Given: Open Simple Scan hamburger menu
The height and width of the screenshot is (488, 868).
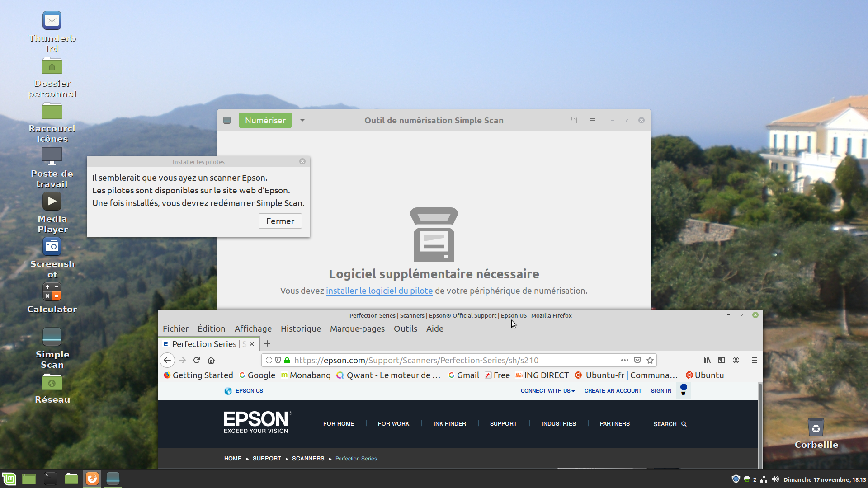Looking at the screenshot, I should pyautogui.click(x=593, y=120).
